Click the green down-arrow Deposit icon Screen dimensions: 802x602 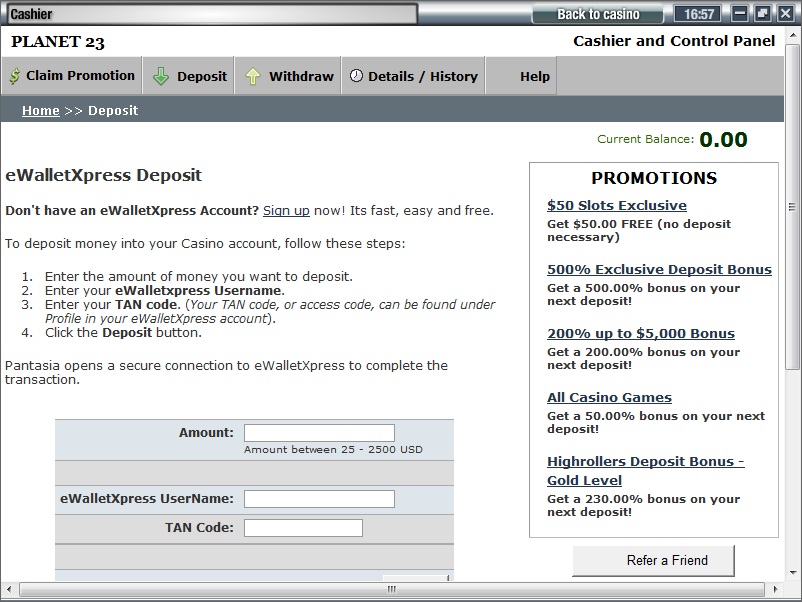[x=161, y=76]
